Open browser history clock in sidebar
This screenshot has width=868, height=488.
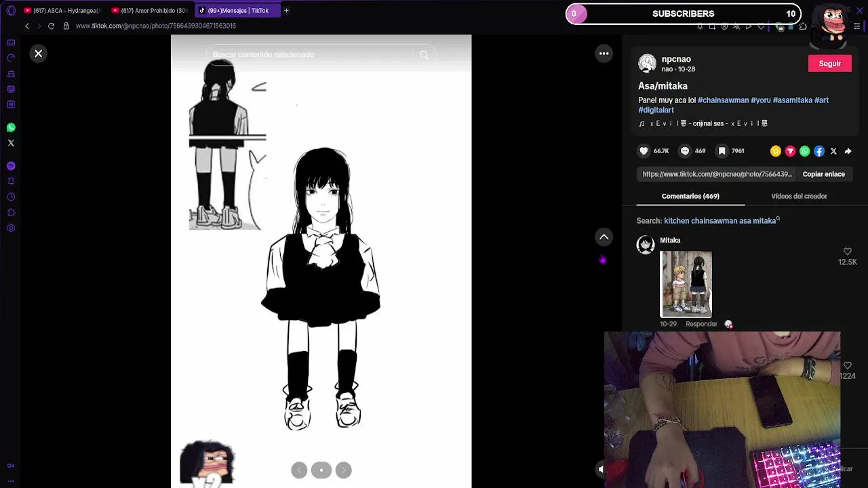coord(11,197)
